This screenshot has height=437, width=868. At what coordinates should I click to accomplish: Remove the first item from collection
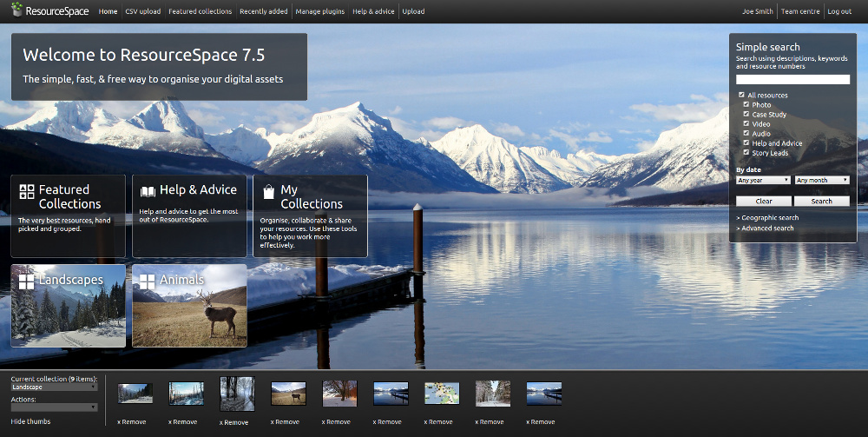coord(132,422)
